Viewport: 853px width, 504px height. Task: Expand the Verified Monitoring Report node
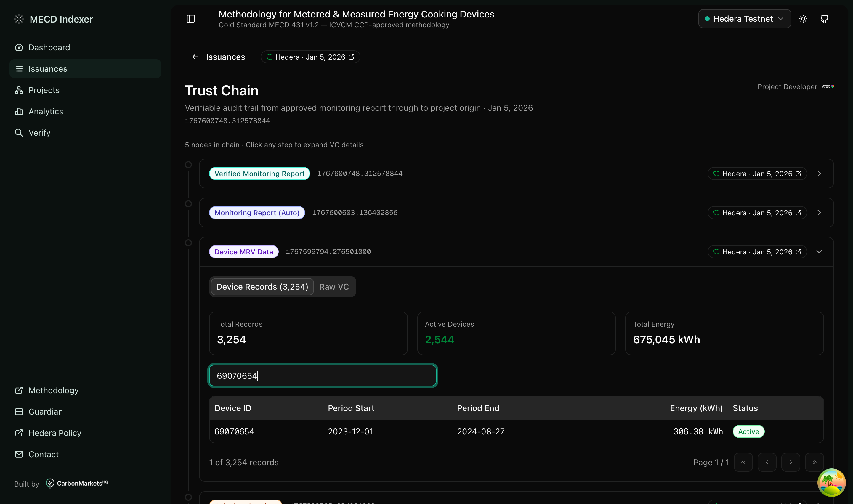point(819,174)
